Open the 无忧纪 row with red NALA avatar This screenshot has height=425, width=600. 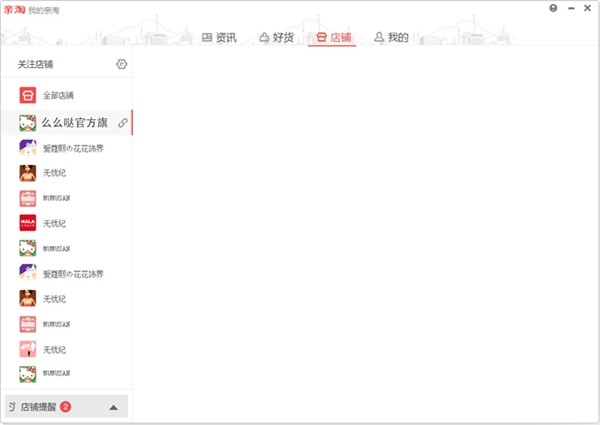pyautogui.click(x=67, y=223)
